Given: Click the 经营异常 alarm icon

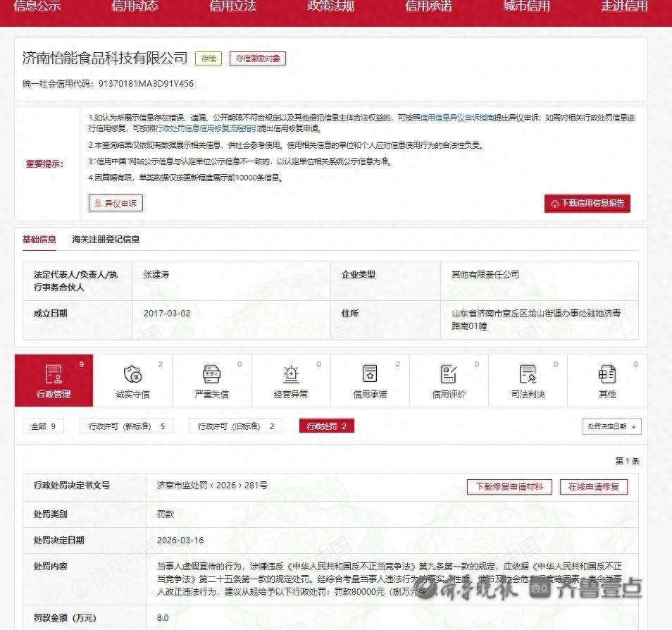Looking at the screenshot, I should pyautogui.click(x=291, y=374).
